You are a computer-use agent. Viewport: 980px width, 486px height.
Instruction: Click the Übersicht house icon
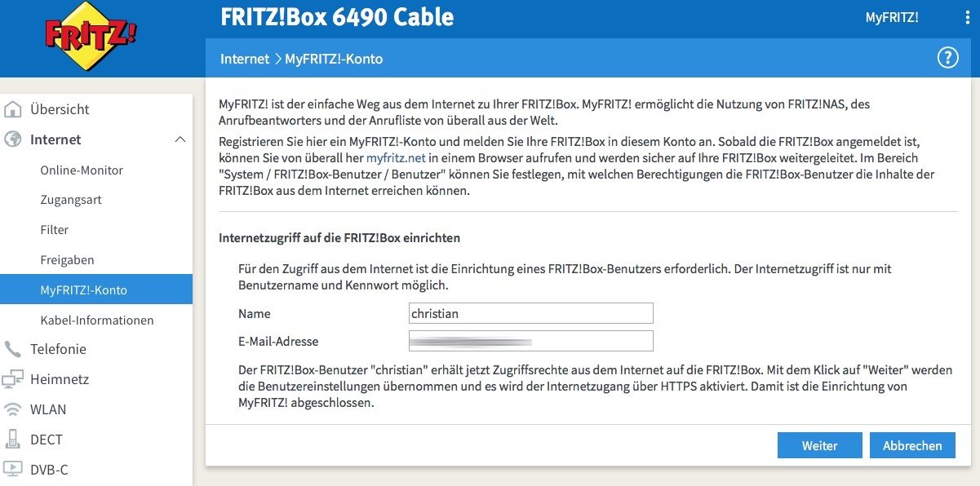pos(12,109)
